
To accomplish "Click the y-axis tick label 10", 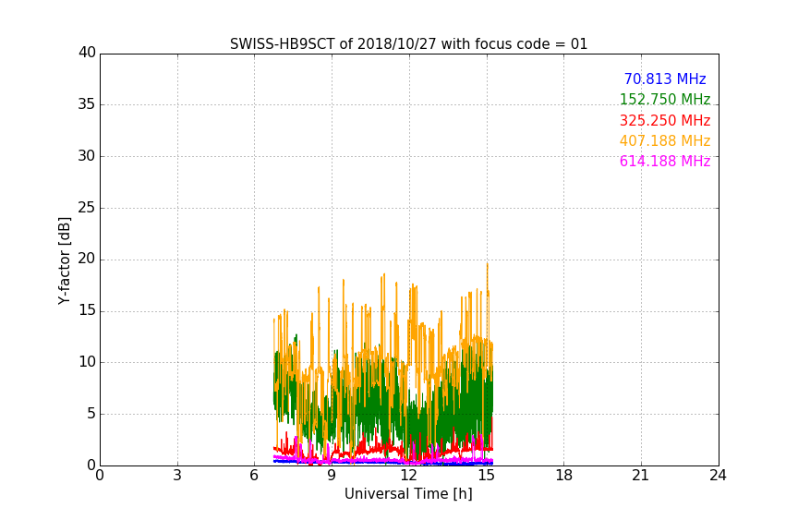I will (87, 362).
